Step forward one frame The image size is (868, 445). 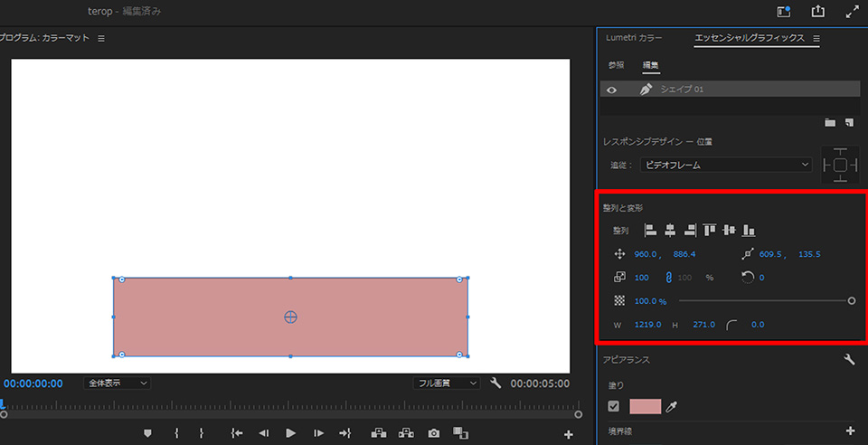(x=319, y=433)
